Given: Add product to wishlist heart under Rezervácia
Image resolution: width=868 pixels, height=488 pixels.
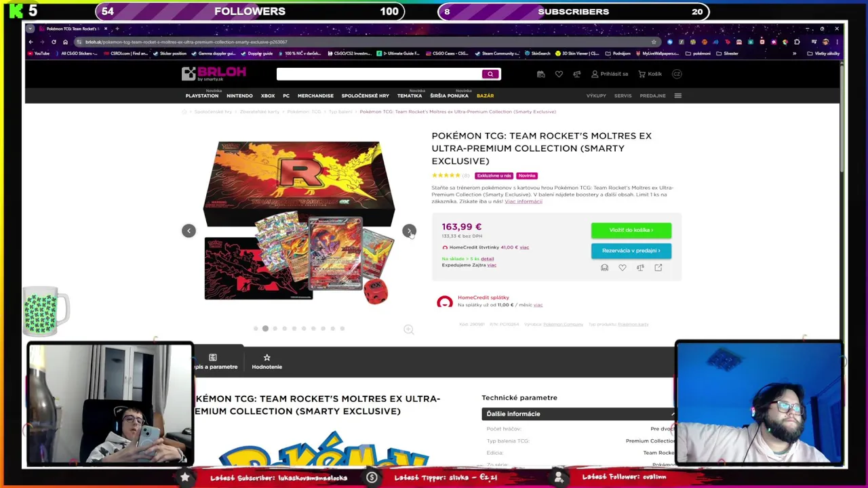Looking at the screenshot, I should (x=623, y=268).
